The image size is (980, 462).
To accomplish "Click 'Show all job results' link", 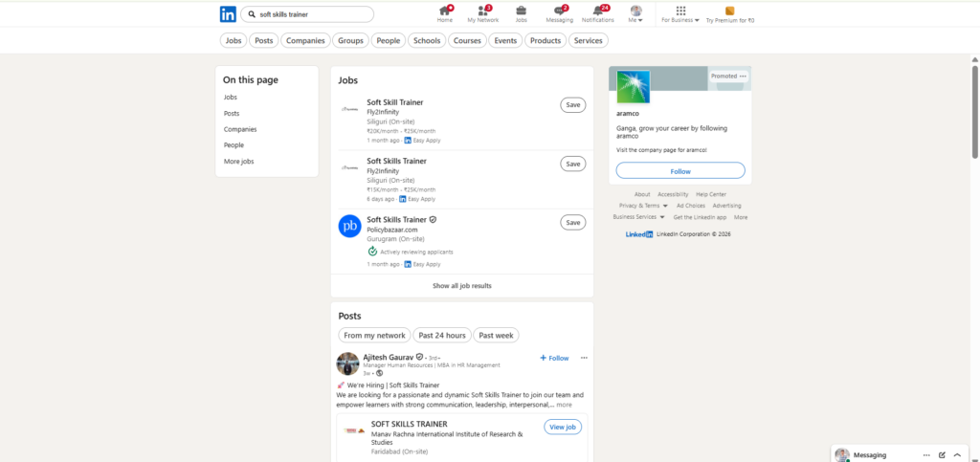I will (x=462, y=286).
